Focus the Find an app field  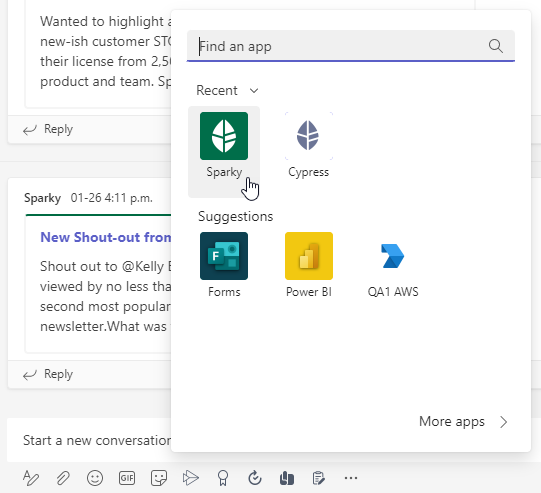click(x=351, y=46)
